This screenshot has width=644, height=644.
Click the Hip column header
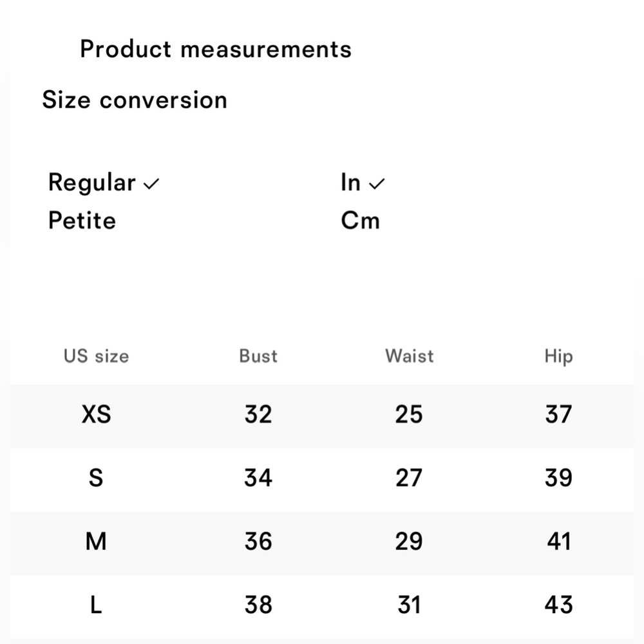558,357
